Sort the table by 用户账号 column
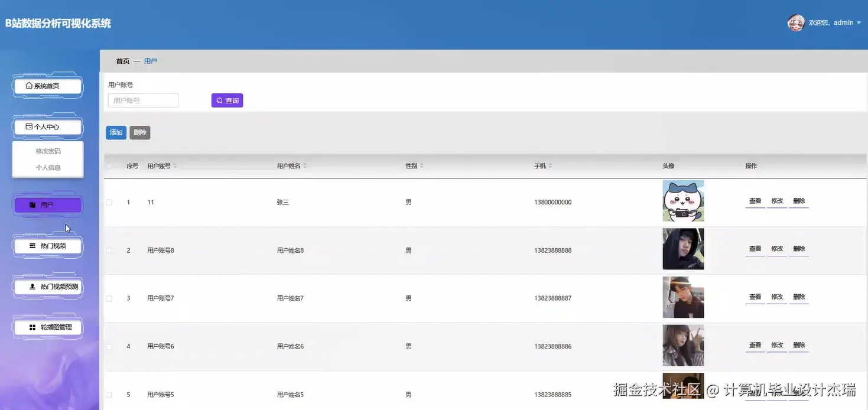This screenshot has width=868, height=410. [175, 166]
